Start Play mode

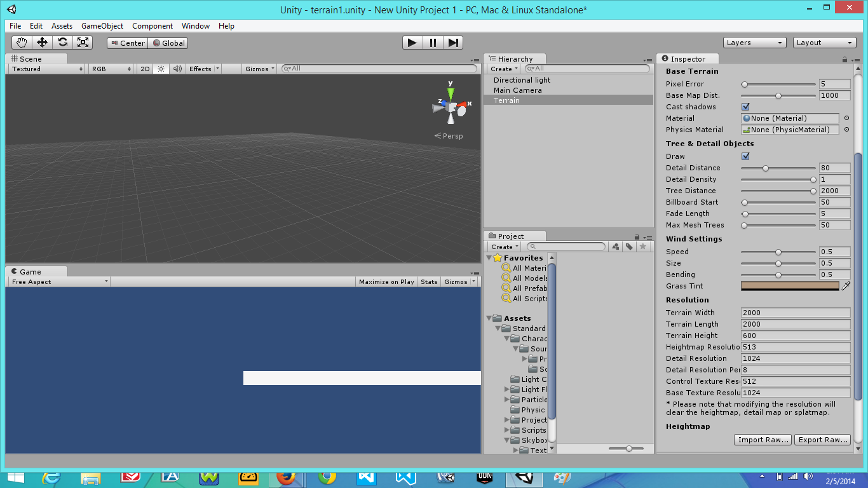412,43
